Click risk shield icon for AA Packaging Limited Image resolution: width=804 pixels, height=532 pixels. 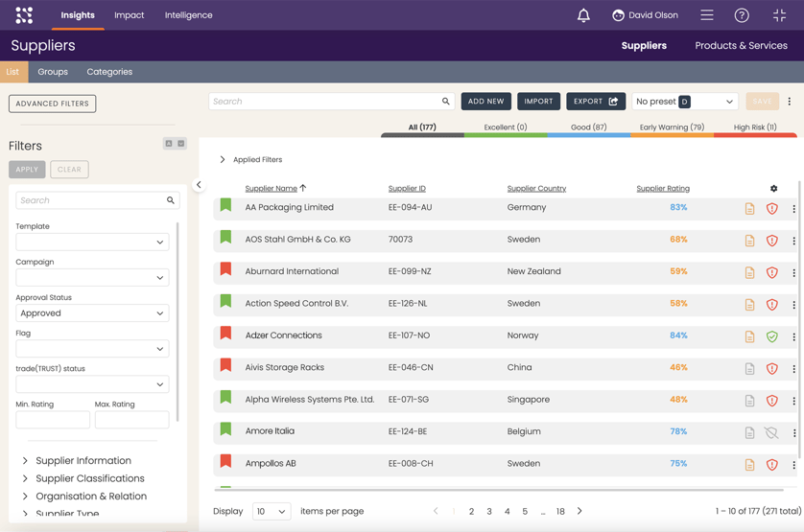771,209
